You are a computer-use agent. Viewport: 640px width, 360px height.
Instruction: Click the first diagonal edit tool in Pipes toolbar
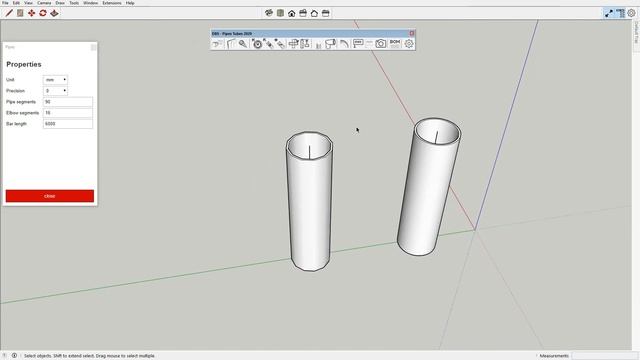point(269,43)
